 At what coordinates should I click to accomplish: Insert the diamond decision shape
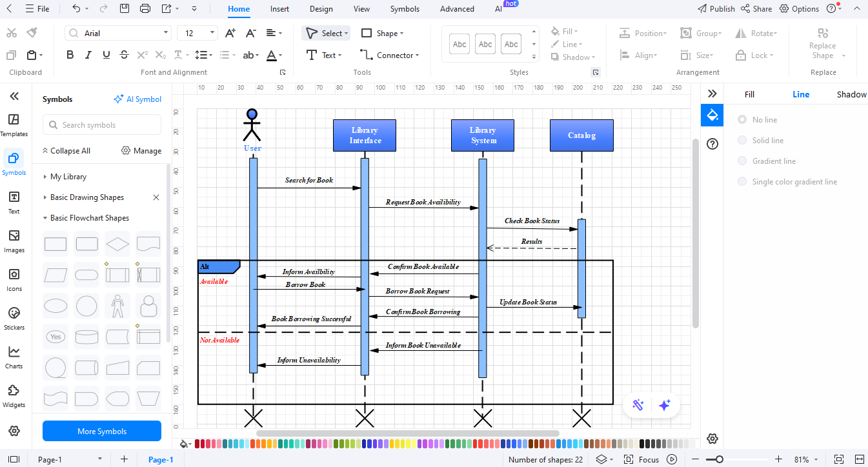pyautogui.click(x=117, y=244)
